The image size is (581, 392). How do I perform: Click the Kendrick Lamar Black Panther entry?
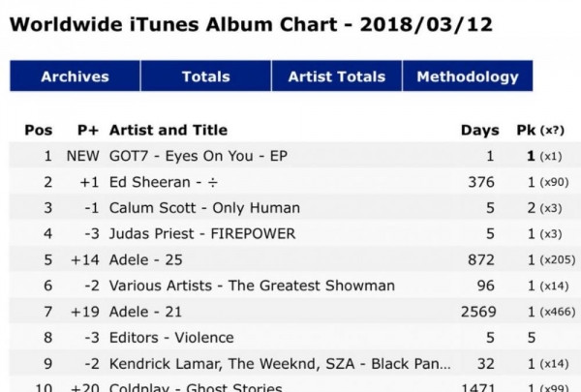click(279, 364)
